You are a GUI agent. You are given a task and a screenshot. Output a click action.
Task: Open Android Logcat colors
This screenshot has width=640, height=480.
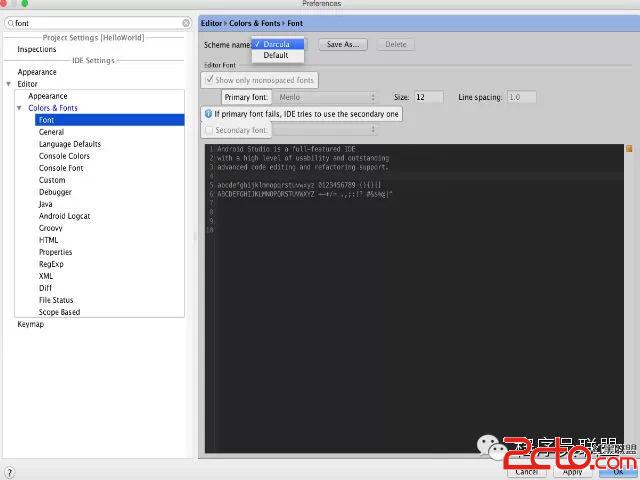(x=64, y=216)
